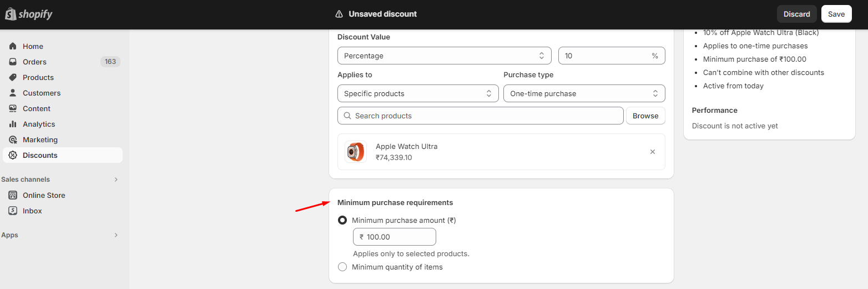
Task: Select Discounts in the sidebar
Action: click(x=63, y=155)
